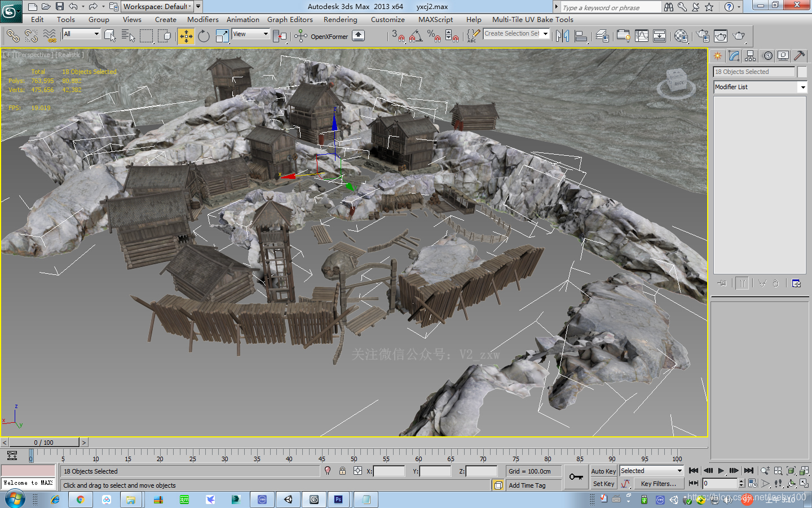Click the Select and Link icon

tap(12, 36)
